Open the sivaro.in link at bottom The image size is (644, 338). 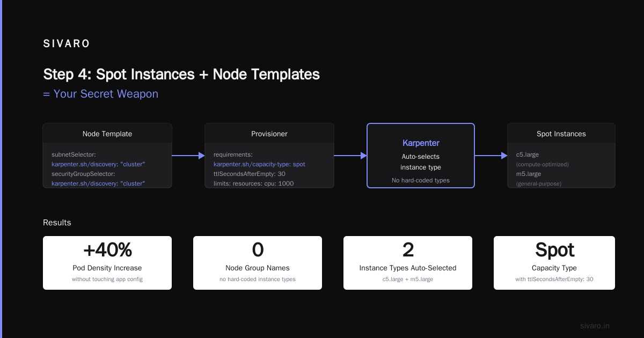click(x=595, y=326)
